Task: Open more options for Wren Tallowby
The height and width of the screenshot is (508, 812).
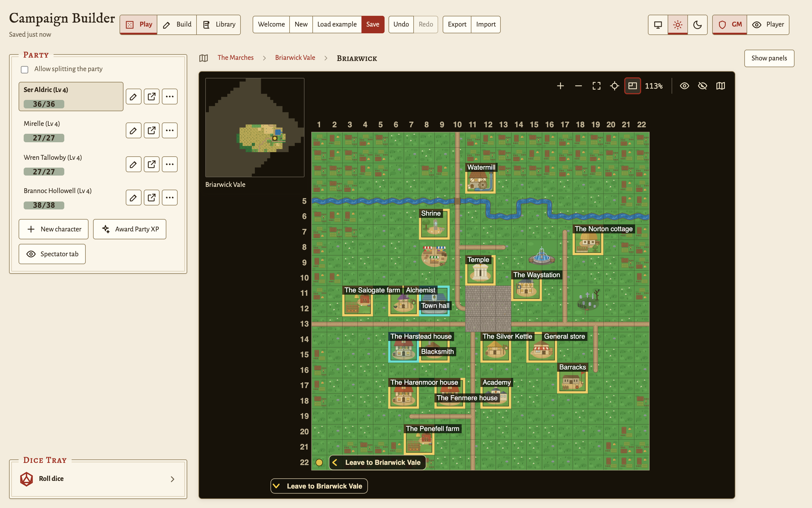Action: pyautogui.click(x=170, y=164)
